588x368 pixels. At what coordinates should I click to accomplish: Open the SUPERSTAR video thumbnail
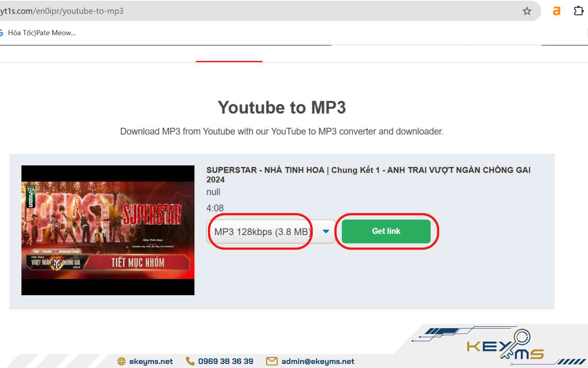click(x=108, y=230)
